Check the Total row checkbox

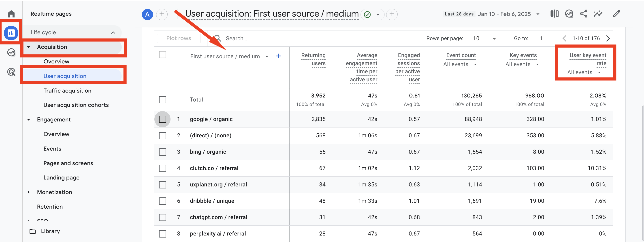pyautogui.click(x=162, y=100)
